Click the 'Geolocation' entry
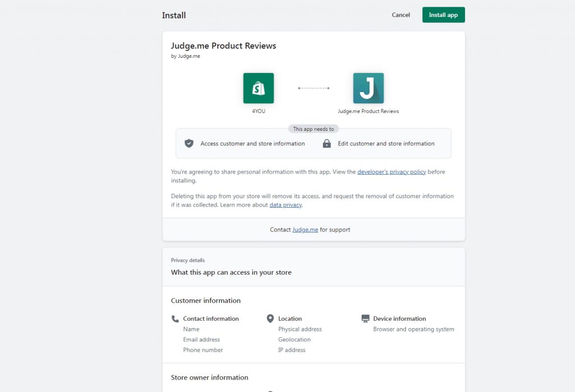Image resolution: width=575 pixels, height=392 pixels. coord(294,340)
